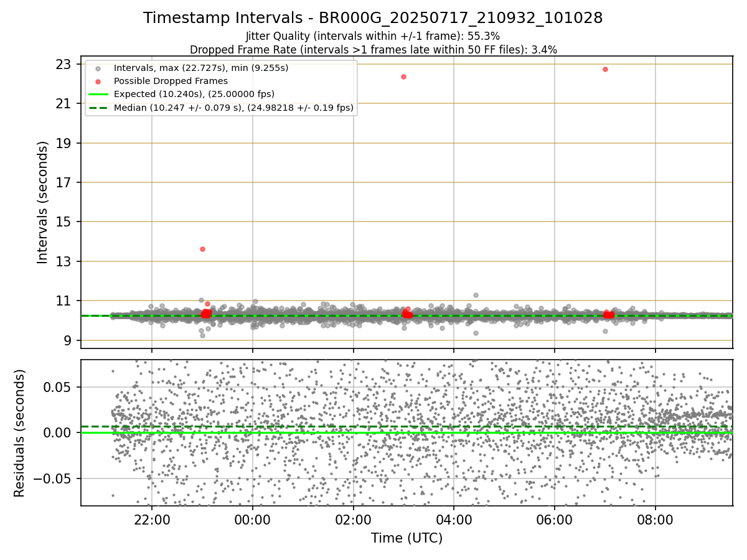Click the 'Time (UTC)' x-axis label

click(x=406, y=538)
